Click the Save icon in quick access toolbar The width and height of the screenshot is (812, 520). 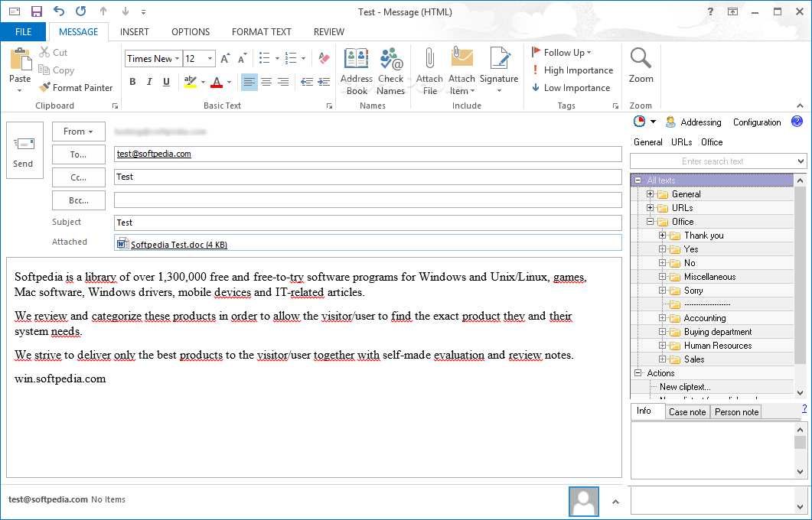click(x=36, y=11)
